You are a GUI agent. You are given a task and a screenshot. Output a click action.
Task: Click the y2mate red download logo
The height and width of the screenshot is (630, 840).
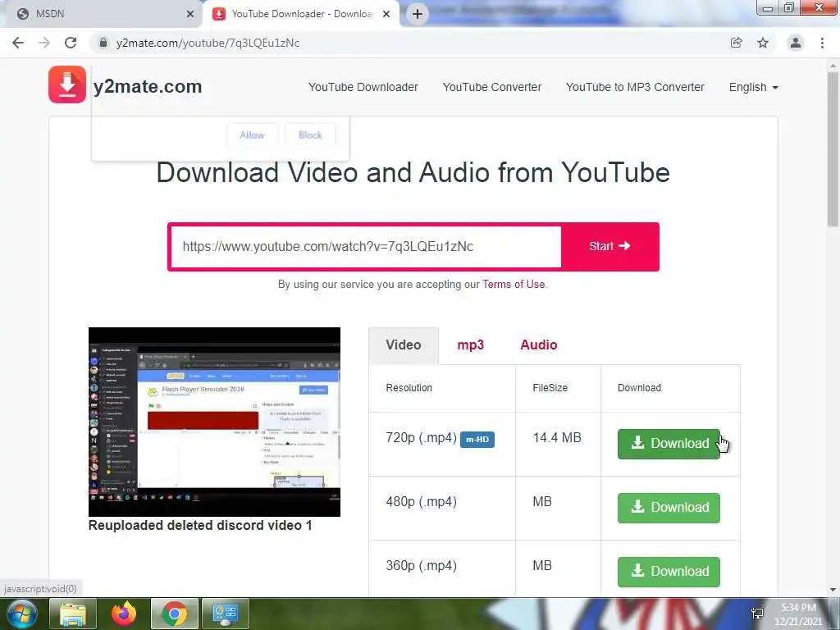click(67, 84)
